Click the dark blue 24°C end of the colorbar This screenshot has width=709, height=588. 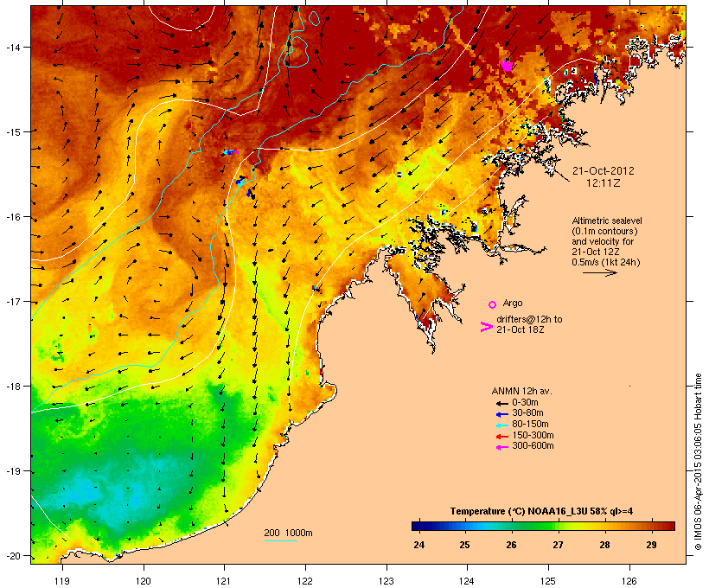click(x=418, y=526)
